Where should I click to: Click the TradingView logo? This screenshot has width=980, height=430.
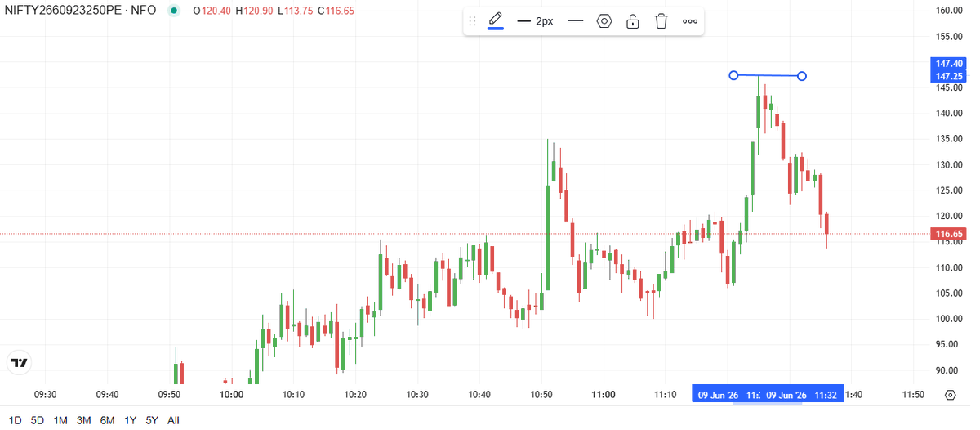19,362
